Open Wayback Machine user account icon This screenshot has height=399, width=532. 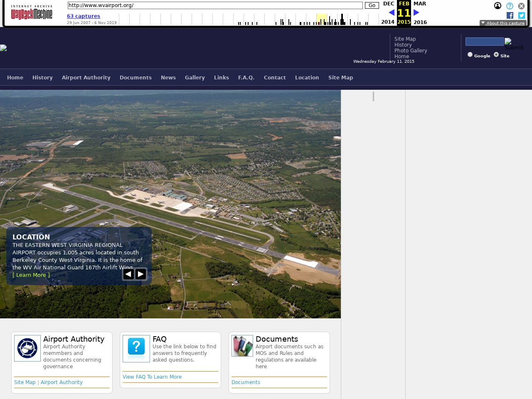(498, 6)
